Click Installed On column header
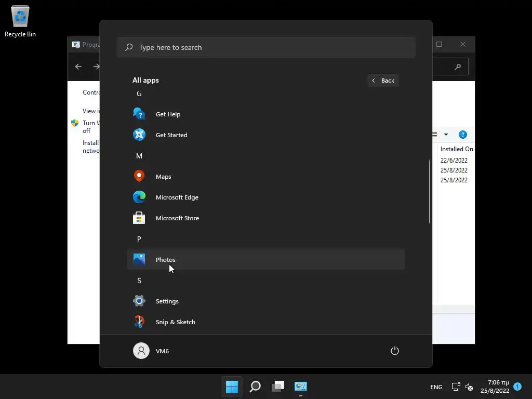This screenshot has width=532, height=399. tap(456, 149)
